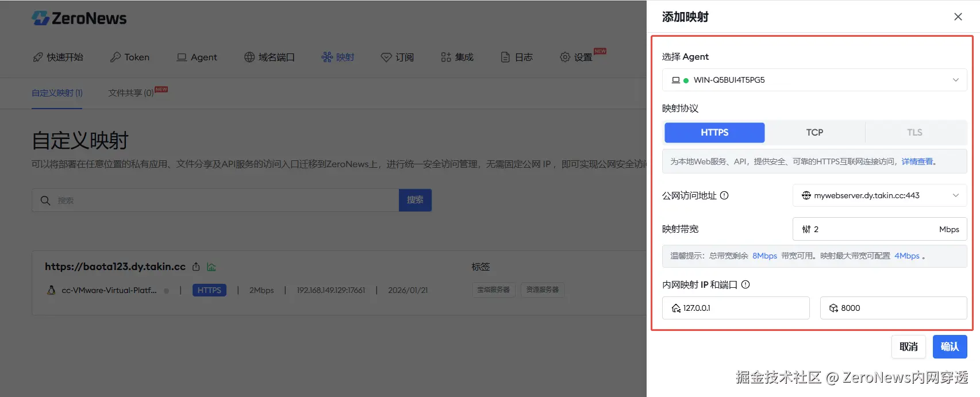Open the 详情查看 details link
This screenshot has width=980, height=397.
(x=917, y=161)
